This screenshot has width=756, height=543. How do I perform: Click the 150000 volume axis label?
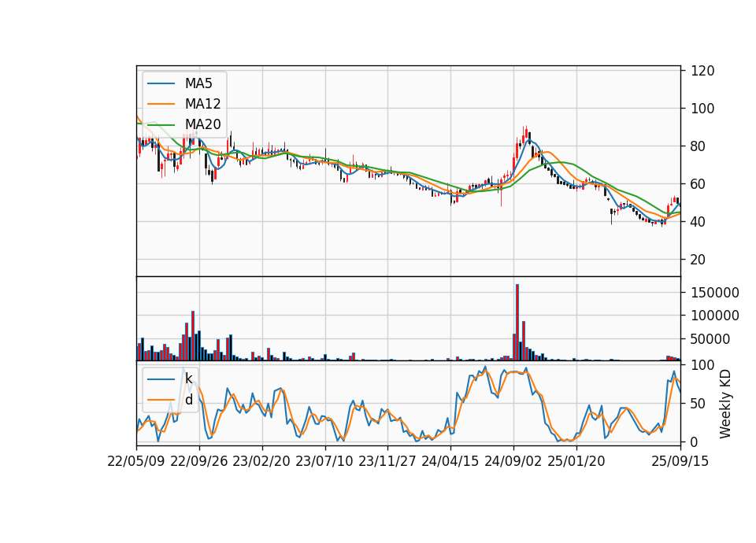click(715, 293)
